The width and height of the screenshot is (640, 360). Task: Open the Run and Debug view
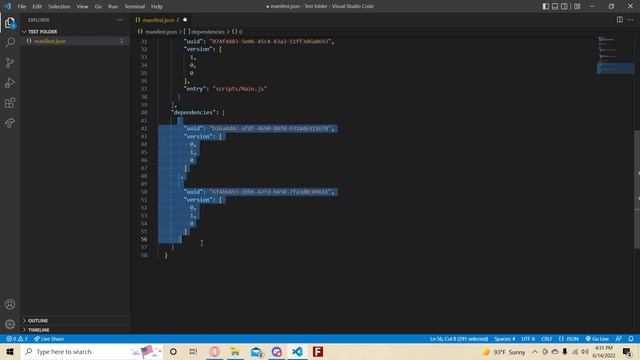[10, 82]
